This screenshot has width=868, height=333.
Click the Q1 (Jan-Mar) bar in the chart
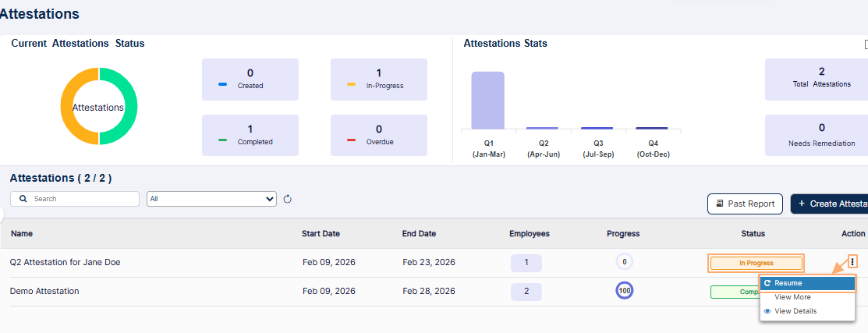point(488,100)
